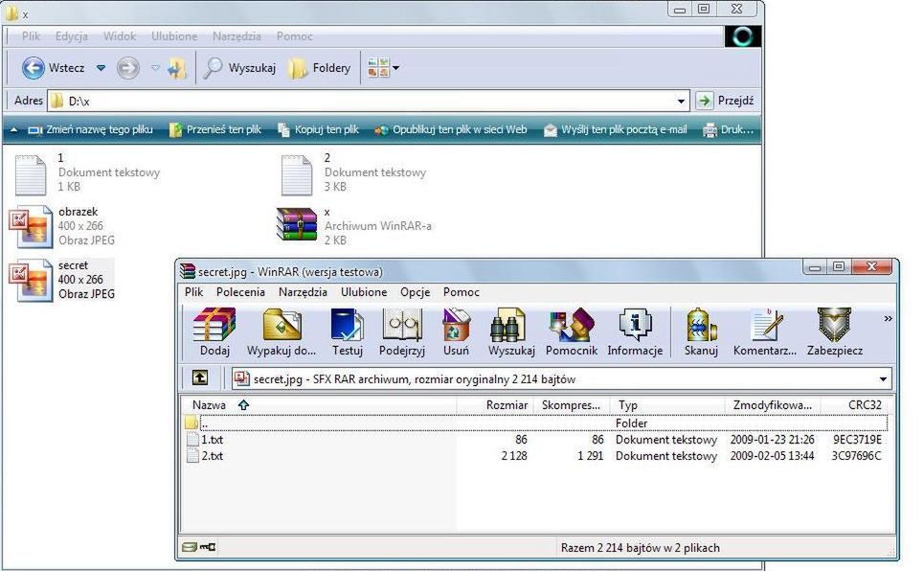Open the Pomocnik wizard icon
Screen dimensions: 924x571
(x=571, y=331)
